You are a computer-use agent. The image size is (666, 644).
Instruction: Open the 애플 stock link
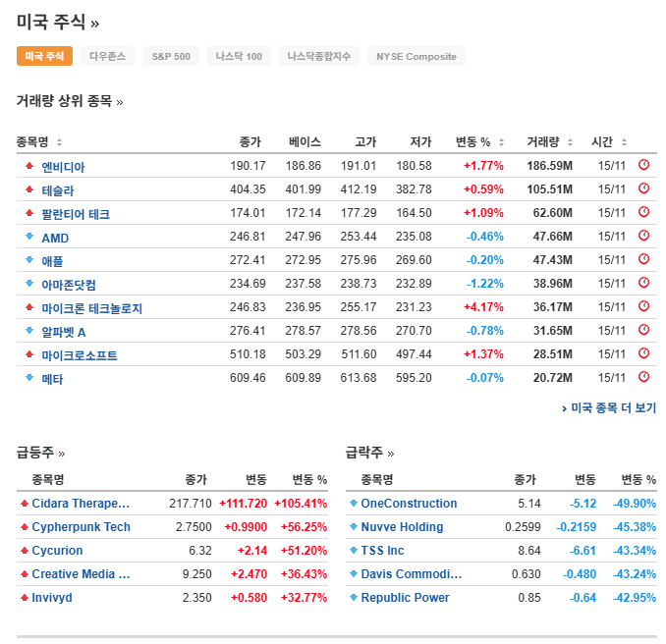click(52, 261)
